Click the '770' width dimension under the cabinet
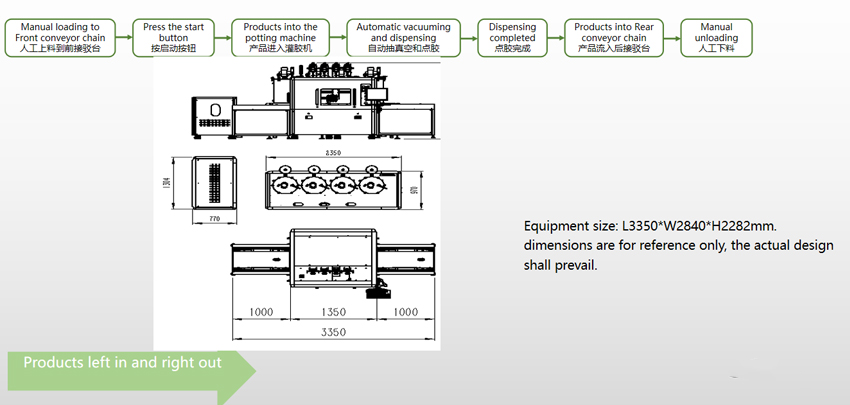The width and height of the screenshot is (850, 405). click(x=214, y=218)
